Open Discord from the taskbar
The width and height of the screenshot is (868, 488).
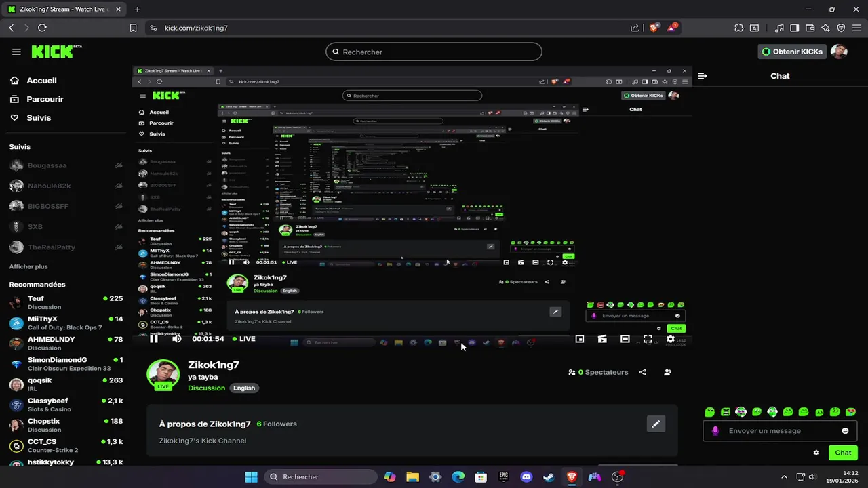click(x=526, y=477)
